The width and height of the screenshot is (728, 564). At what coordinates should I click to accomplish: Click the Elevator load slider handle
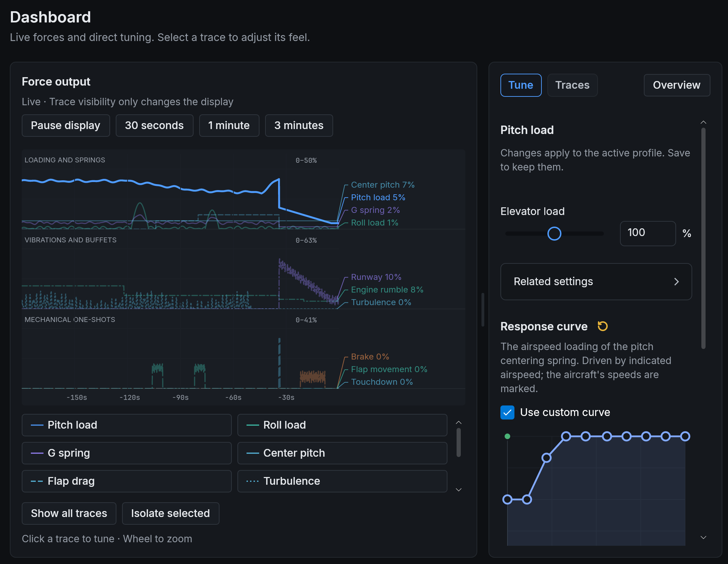click(x=554, y=234)
